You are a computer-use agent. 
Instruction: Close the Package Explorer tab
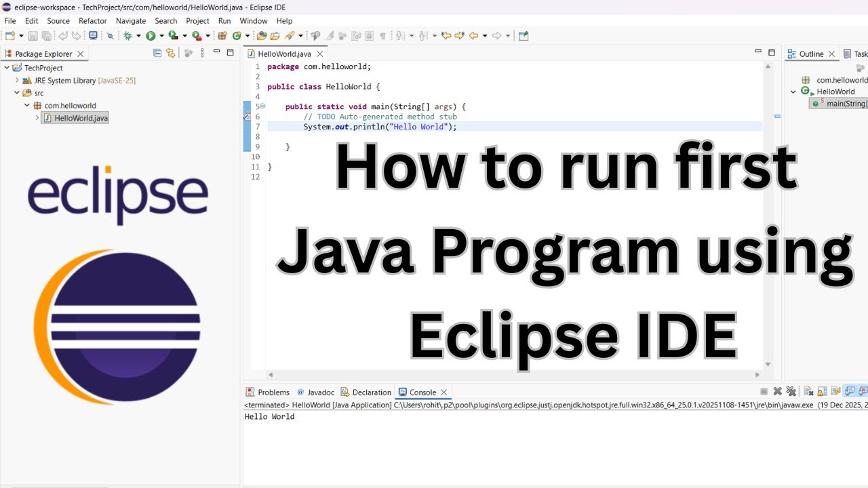81,54
